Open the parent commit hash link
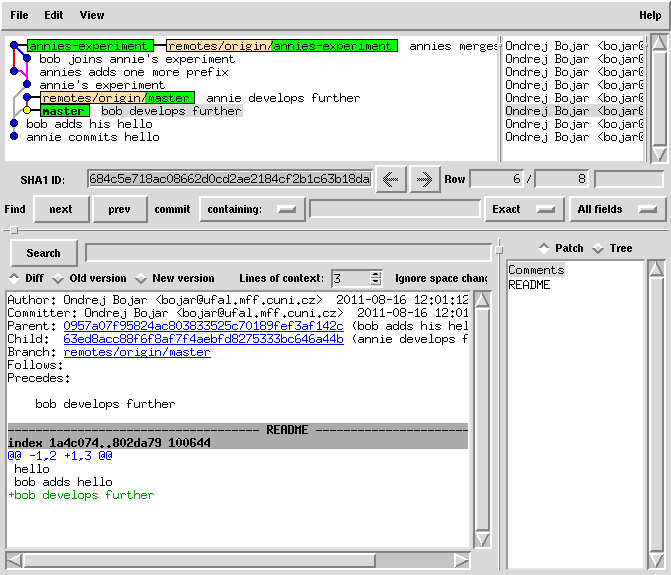Viewport: 671px width, 575px height. coord(203,326)
